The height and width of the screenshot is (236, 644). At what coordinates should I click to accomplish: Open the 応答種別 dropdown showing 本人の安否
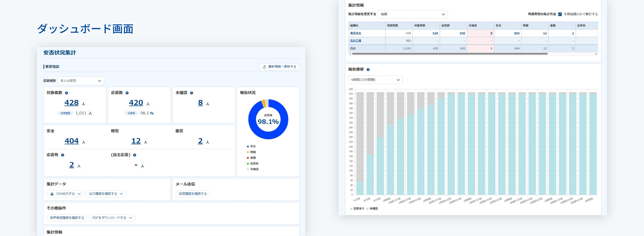click(81, 81)
